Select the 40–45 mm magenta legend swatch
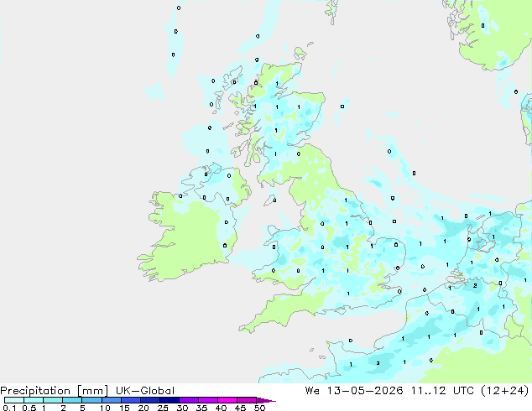The image size is (532, 411). [227, 400]
